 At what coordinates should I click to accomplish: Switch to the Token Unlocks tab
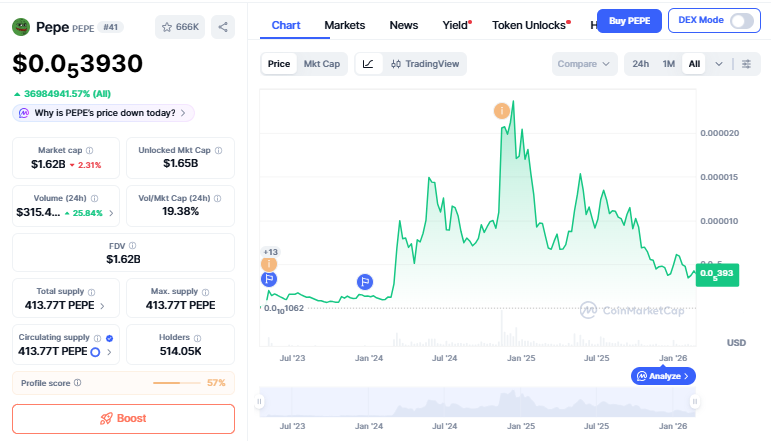click(x=528, y=24)
